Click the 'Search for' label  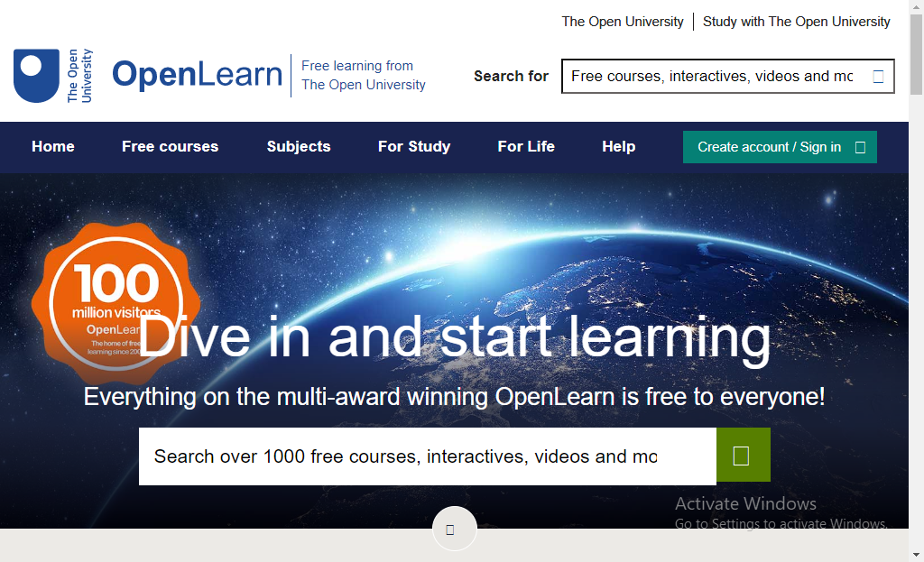pos(511,77)
